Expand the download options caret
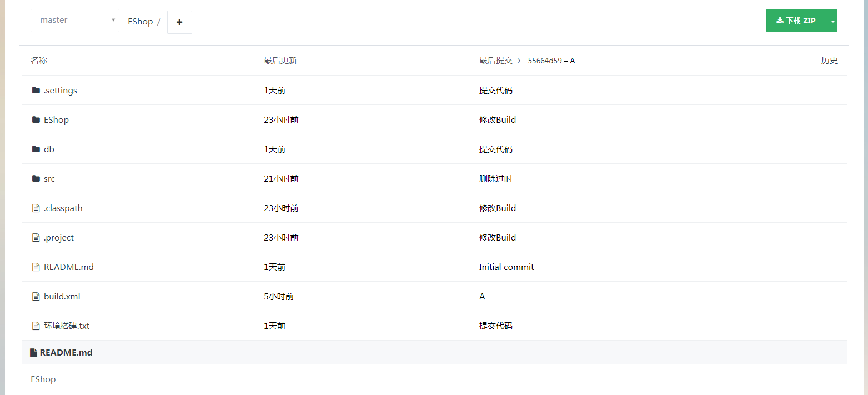 tap(832, 21)
